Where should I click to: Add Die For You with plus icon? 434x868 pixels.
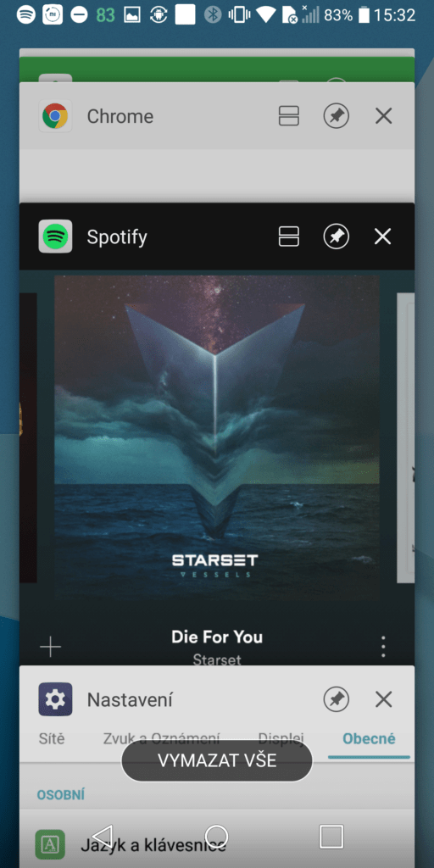coord(50,647)
